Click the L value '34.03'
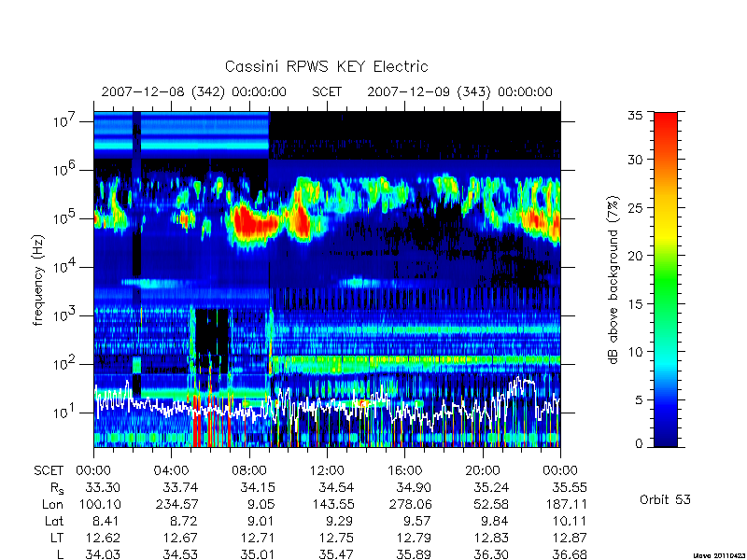This screenshot has width=747, height=560. (103, 554)
